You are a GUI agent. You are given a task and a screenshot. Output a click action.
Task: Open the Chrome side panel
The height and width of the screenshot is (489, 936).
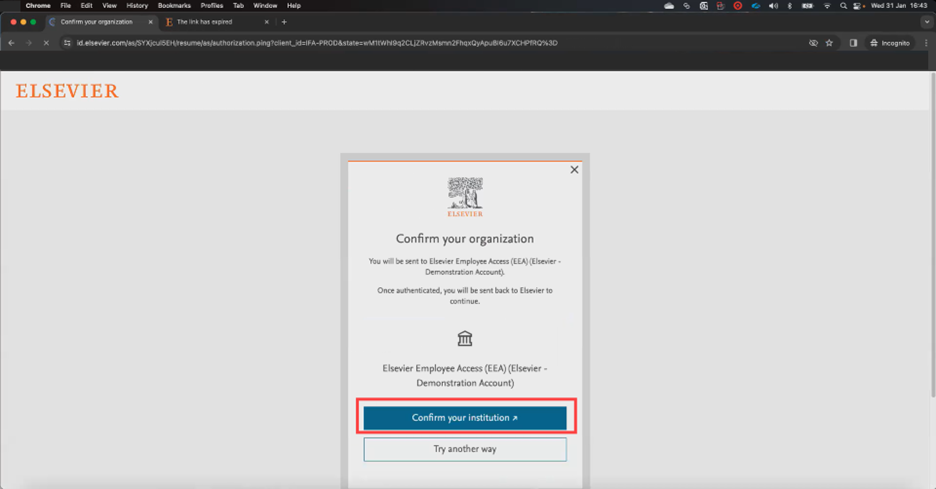pyautogui.click(x=854, y=43)
